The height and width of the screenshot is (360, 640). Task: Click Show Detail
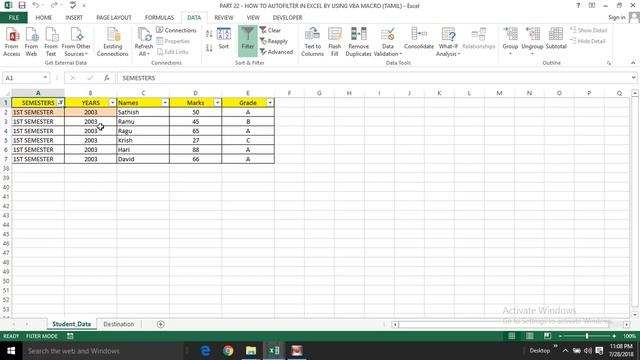pyautogui.click(x=589, y=30)
